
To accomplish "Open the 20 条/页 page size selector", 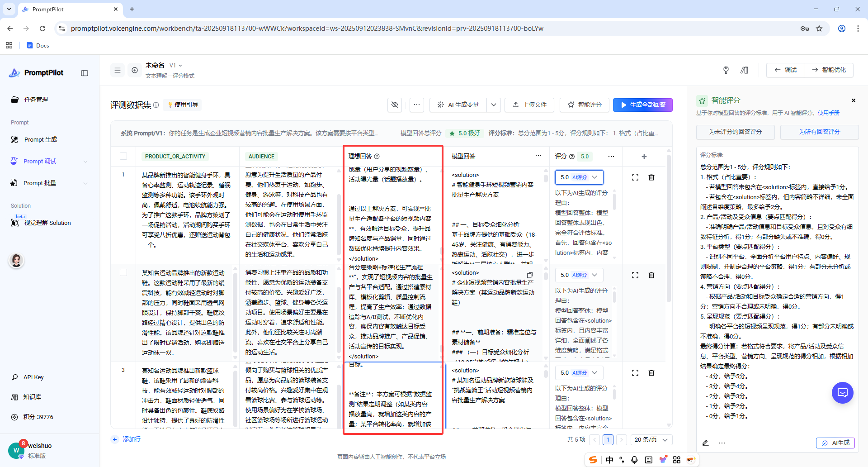I will click(x=651, y=440).
